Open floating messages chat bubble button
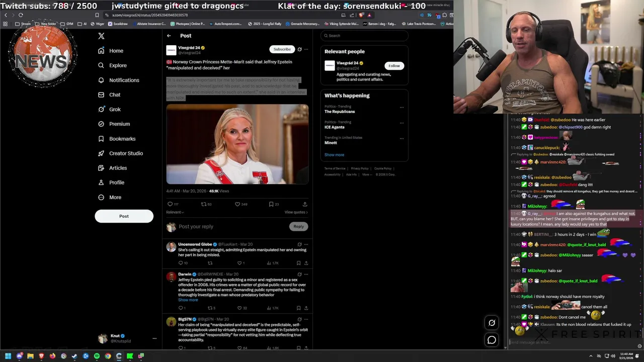This screenshot has width=644, height=362. coord(492,340)
